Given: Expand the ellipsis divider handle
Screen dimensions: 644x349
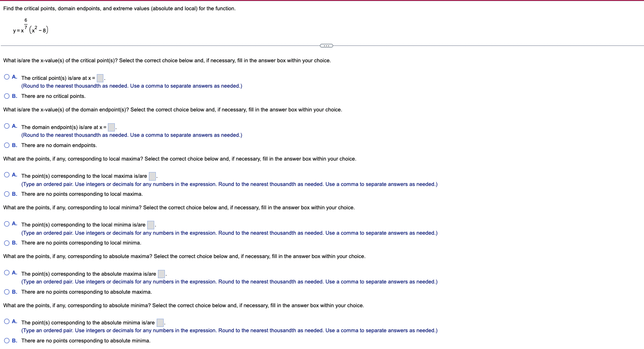Looking at the screenshot, I should [x=327, y=45].
